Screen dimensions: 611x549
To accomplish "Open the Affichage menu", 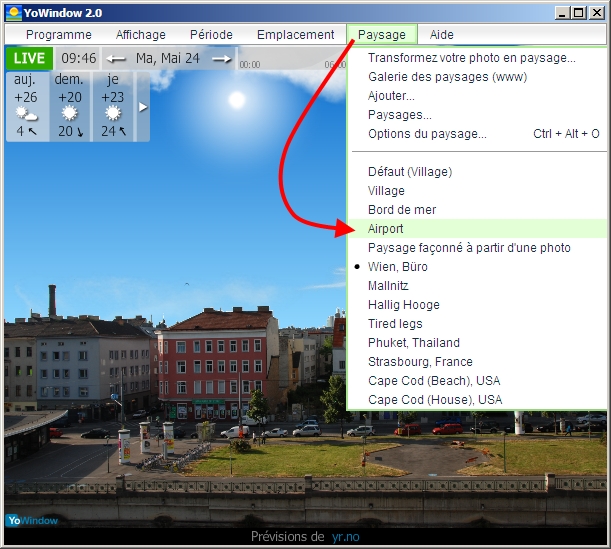I will click(x=141, y=35).
